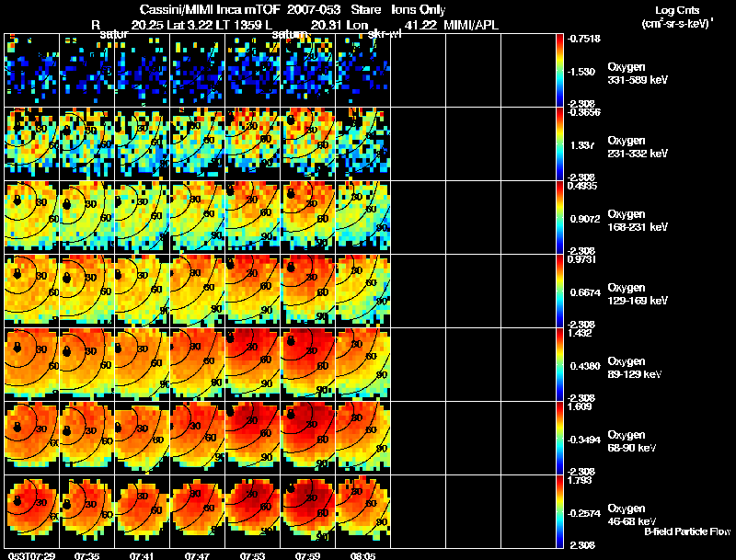Click the color bar beside Oxygen 129-169 keV

(559, 291)
